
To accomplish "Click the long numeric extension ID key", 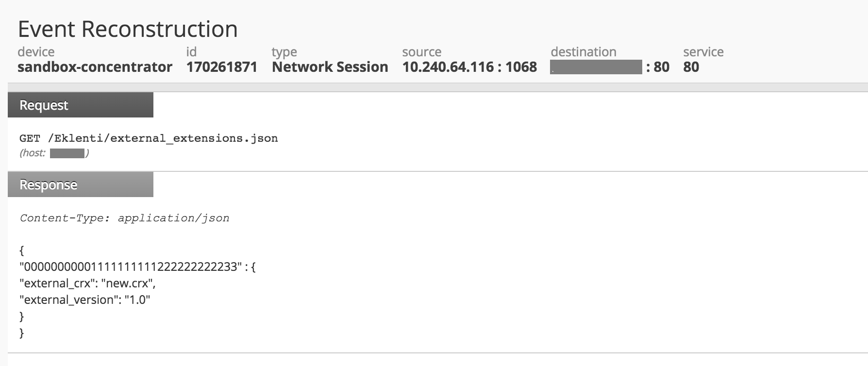I will click(130, 266).
